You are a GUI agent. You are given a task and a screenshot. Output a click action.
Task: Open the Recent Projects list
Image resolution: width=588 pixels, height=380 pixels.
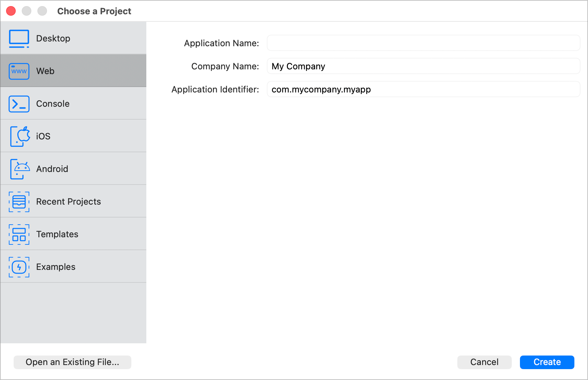tap(68, 202)
